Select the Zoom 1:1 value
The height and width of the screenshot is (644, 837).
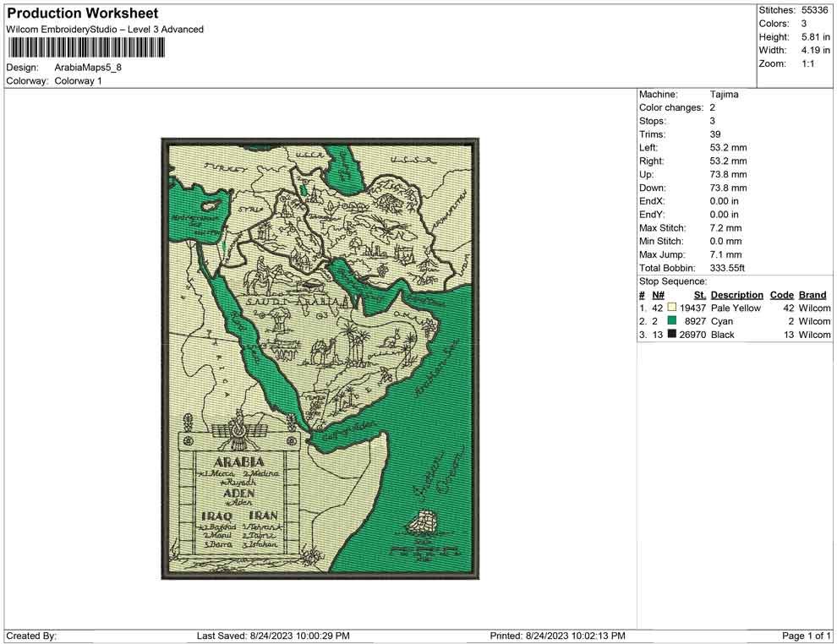(x=807, y=64)
